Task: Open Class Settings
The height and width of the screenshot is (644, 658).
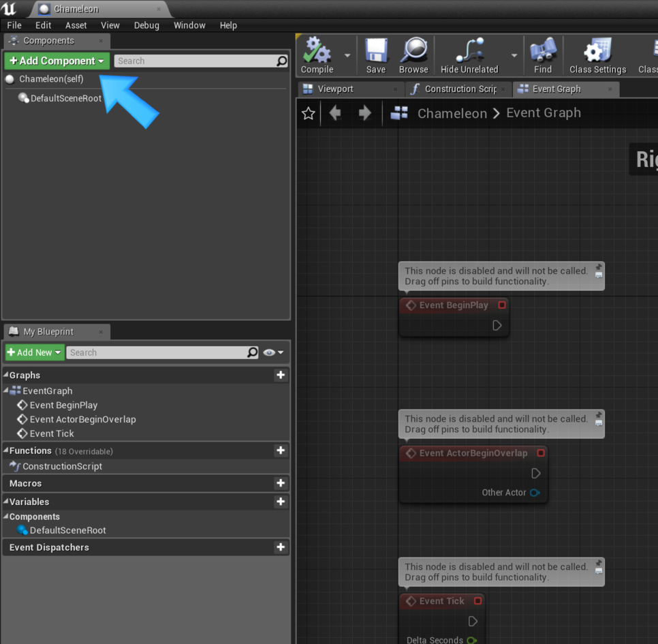Action: (x=597, y=55)
